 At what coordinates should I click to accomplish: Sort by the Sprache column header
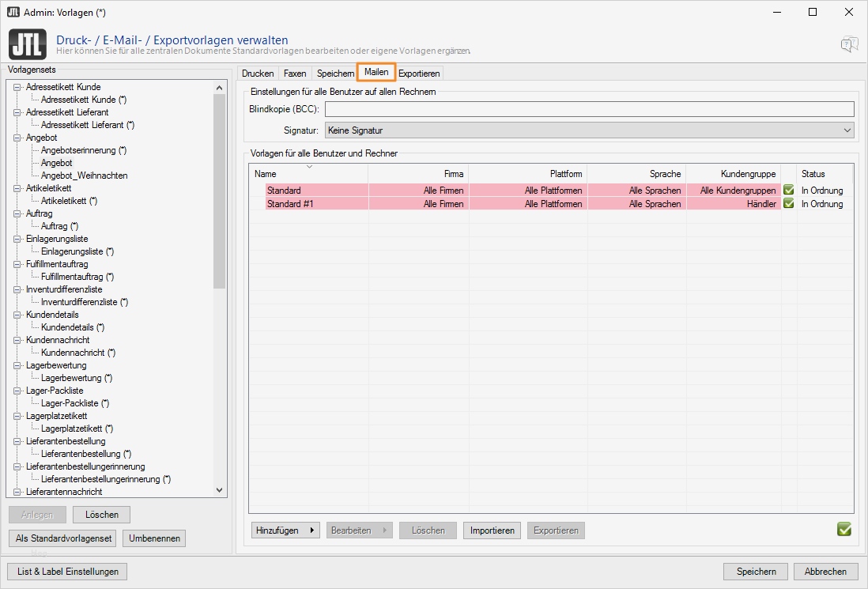pos(636,174)
